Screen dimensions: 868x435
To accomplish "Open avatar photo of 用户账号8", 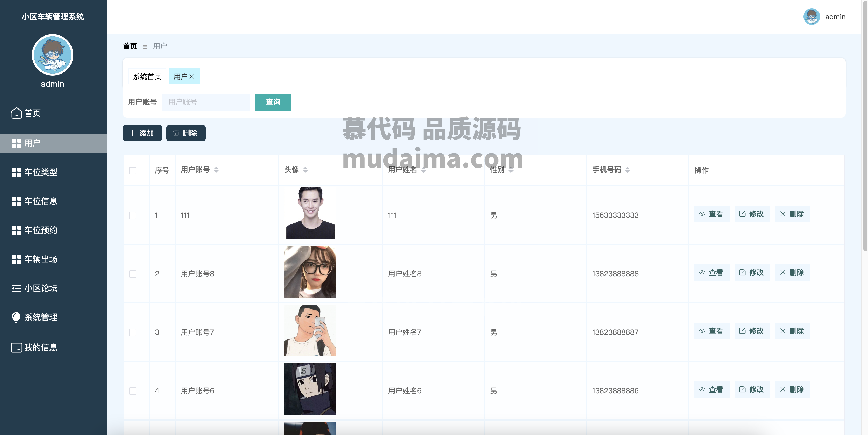I will tap(310, 272).
